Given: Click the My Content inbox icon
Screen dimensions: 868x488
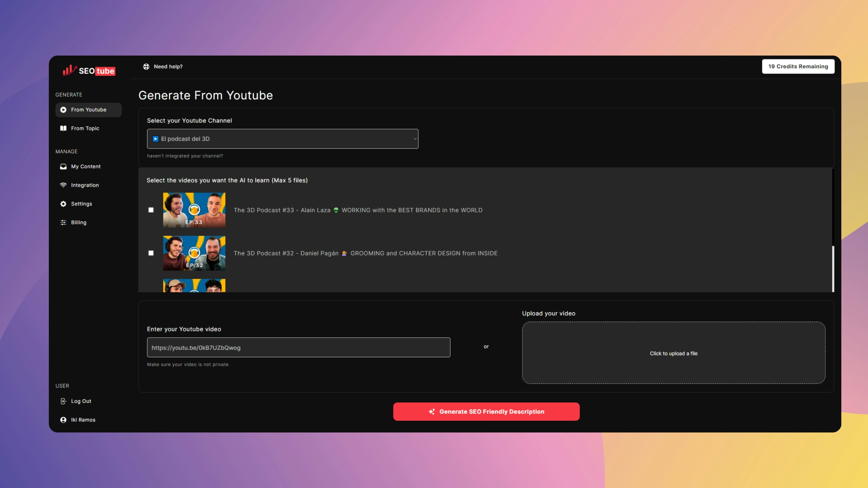Looking at the screenshot, I should [x=63, y=166].
